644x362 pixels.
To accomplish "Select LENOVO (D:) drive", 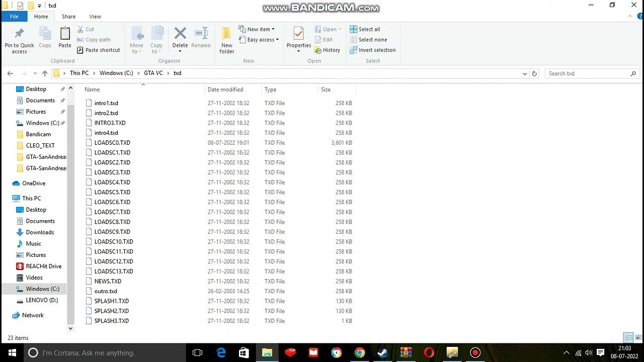I will (x=42, y=300).
